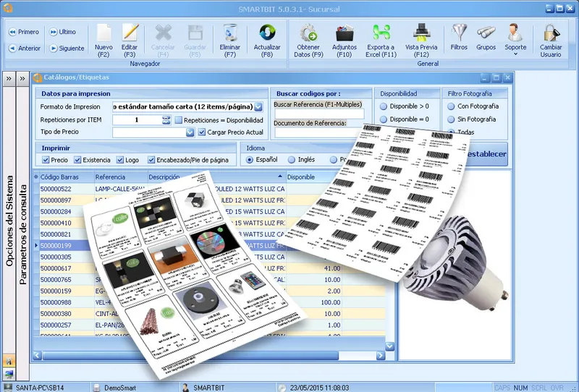Click the Restablecer button
Screen dimensions: 579x392
487,154
